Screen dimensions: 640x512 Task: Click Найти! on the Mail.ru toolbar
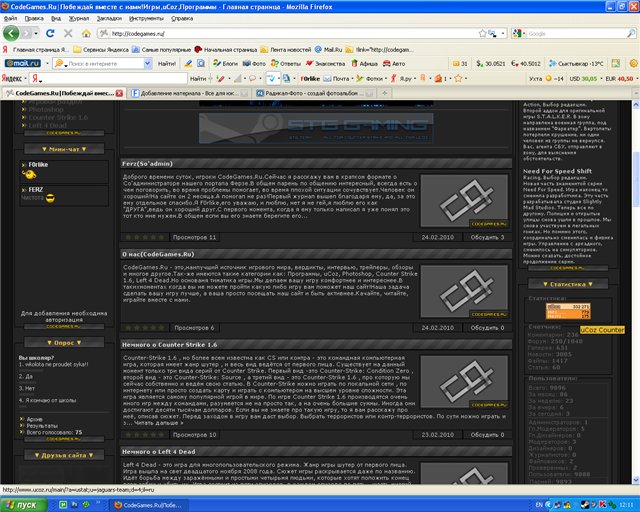click(167, 64)
